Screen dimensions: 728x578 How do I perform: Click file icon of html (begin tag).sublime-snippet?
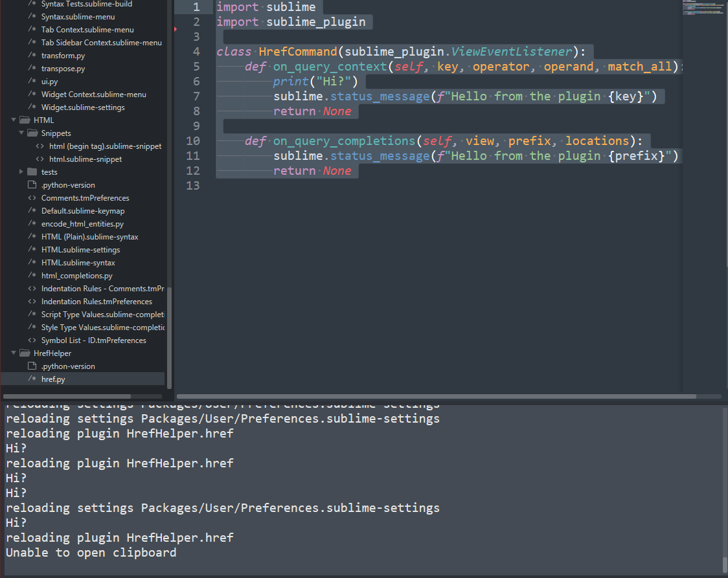click(40, 146)
